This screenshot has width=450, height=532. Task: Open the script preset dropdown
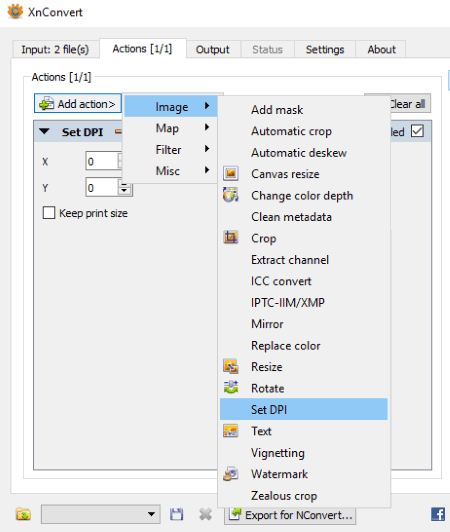click(x=100, y=514)
